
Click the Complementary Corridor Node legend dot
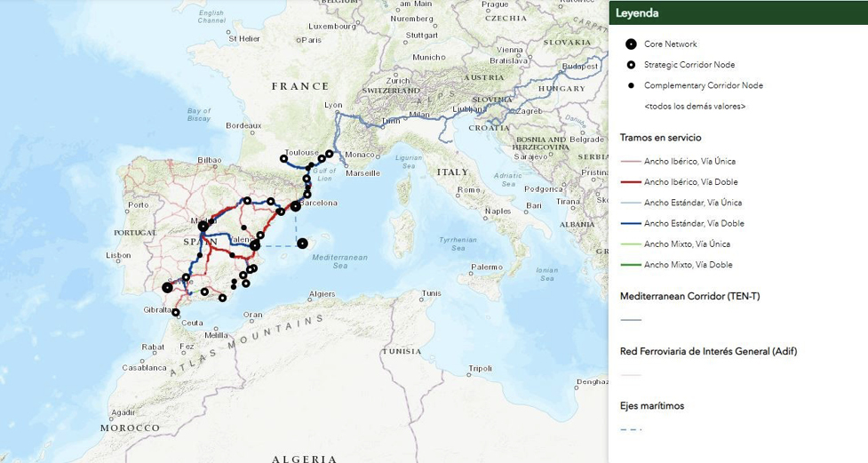click(x=631, y=85)
